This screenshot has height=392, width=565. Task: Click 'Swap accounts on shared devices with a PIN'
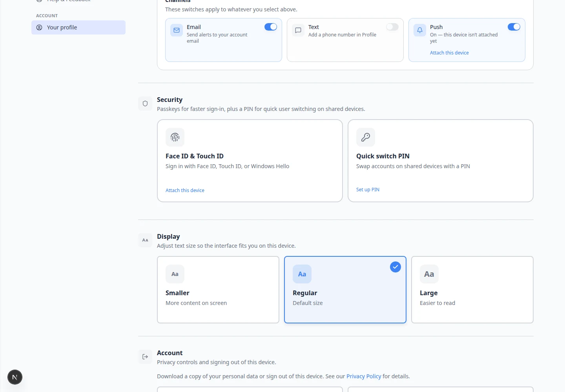click(413, 166)
